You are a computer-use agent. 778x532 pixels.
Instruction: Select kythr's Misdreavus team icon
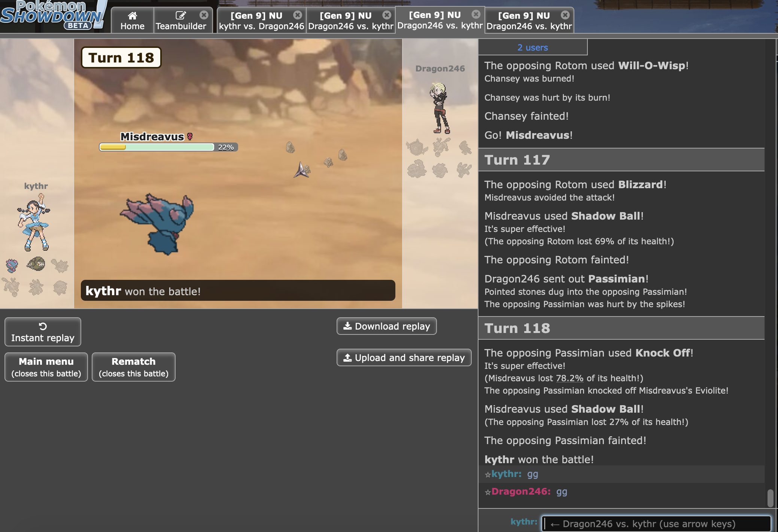pos(12,265)
